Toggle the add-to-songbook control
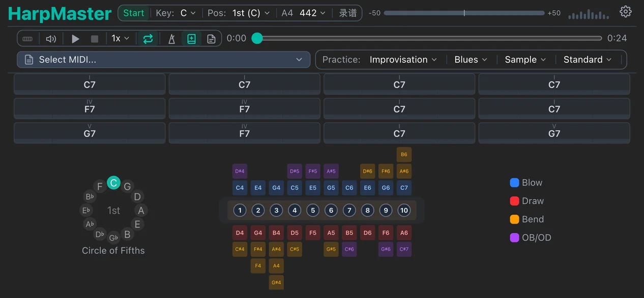Screen dimensions: 644x298 pos(191,38)
